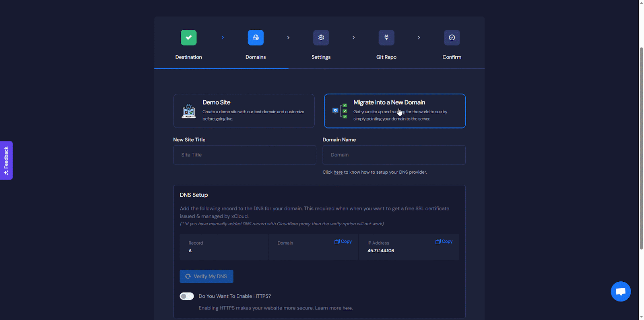Click the blue Domains step icon
Screen dimensions: 644x320
256,37
